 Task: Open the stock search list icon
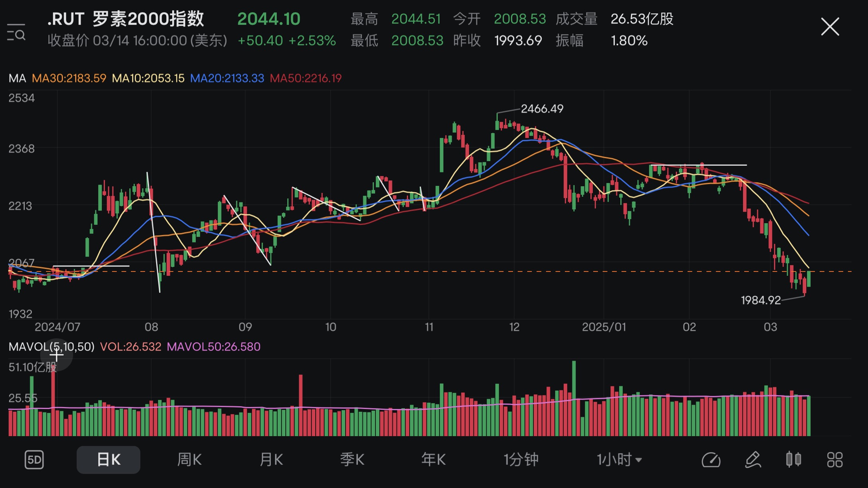coord(16,33)
